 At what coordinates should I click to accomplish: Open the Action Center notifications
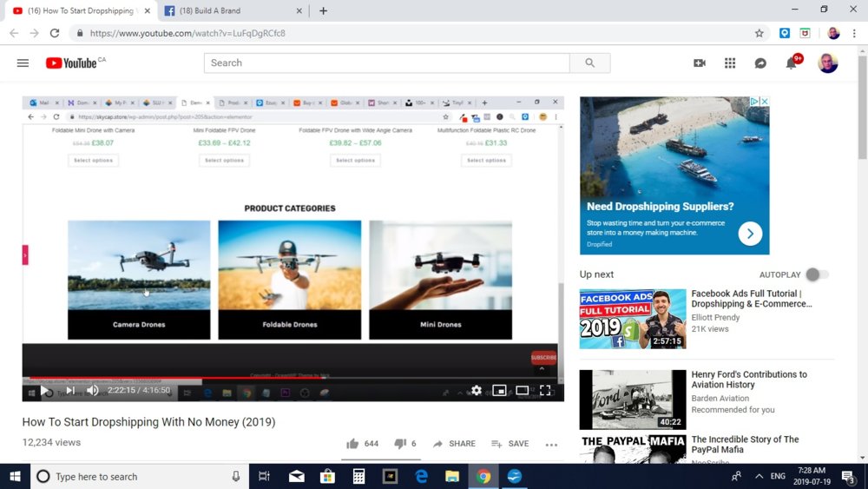848,476
